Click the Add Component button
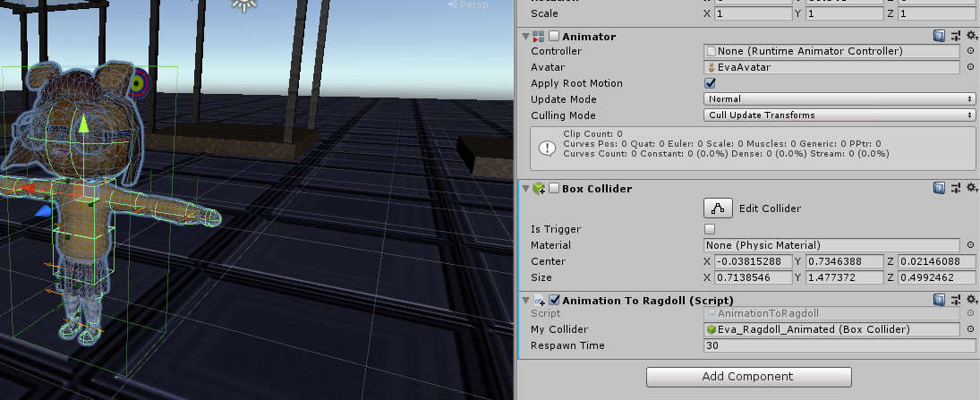This screenshot has height=400, width=980. pos(748,377)
